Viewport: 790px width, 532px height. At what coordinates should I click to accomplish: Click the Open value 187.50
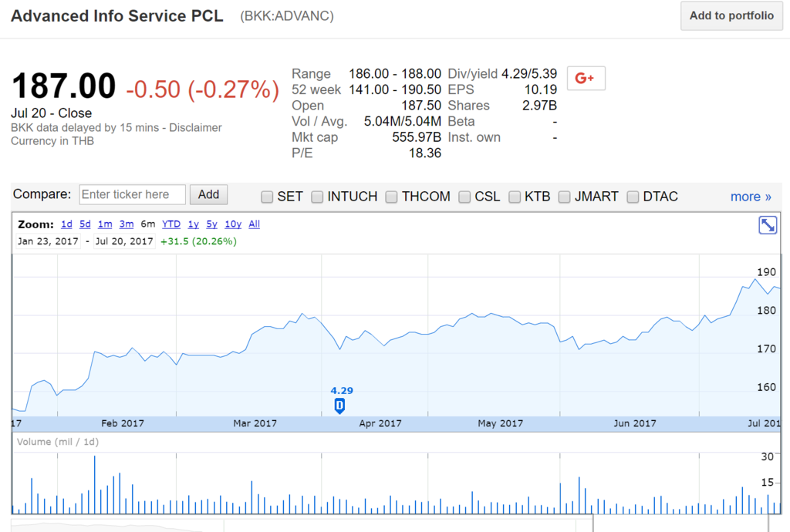[x=420, y=106]
